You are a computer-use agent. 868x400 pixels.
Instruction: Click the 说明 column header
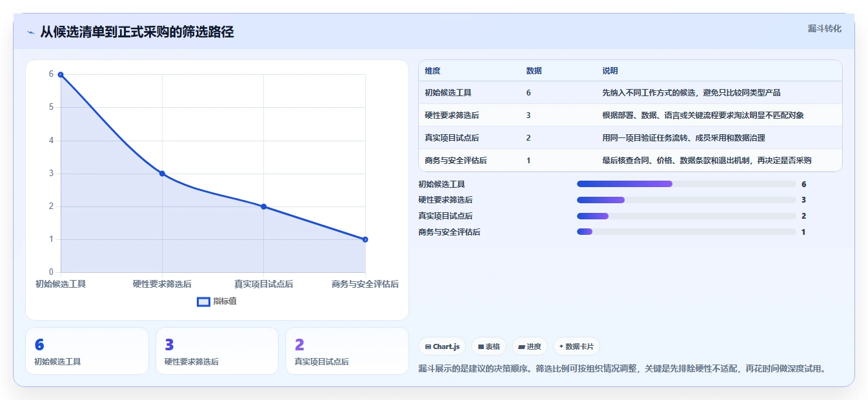610,71
